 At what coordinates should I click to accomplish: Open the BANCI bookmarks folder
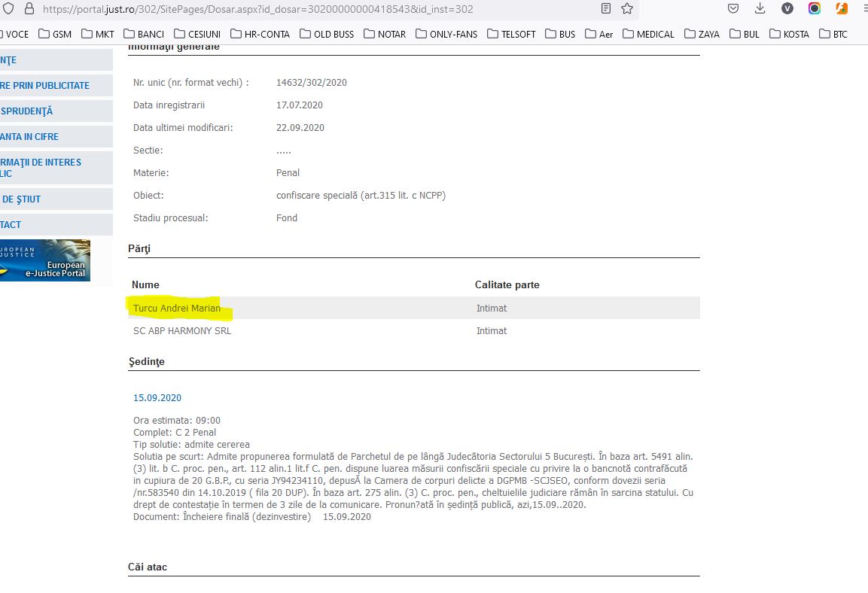click(x=144, y=34)
